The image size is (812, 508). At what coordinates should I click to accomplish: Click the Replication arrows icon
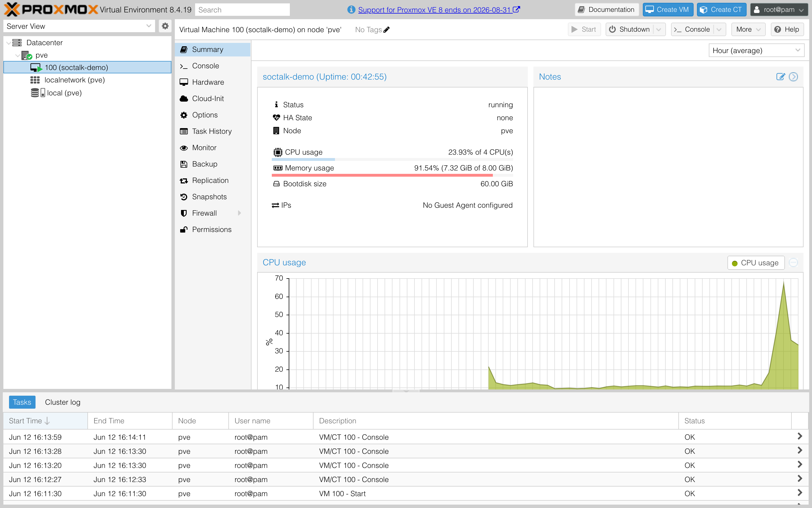click(184, 180)
